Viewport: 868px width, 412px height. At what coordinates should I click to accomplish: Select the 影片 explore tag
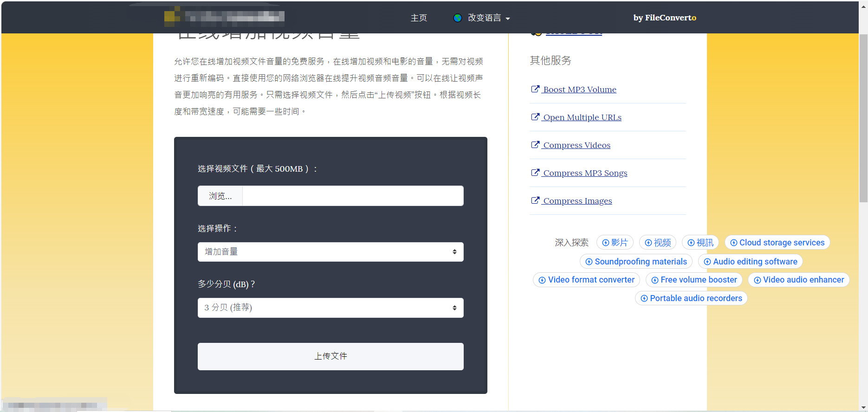(615, 243)
